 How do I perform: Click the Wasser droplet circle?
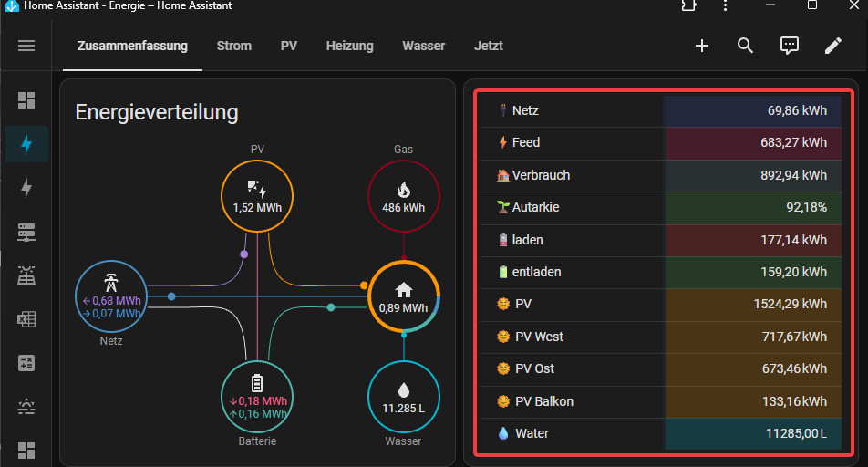click(404, 397)
